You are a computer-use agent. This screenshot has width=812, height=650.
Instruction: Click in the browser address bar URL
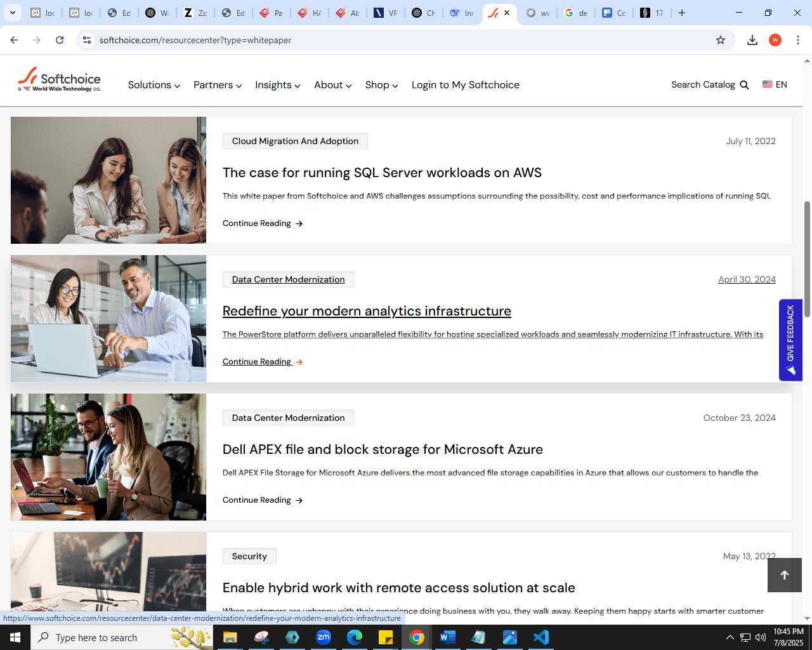point(195,40)
